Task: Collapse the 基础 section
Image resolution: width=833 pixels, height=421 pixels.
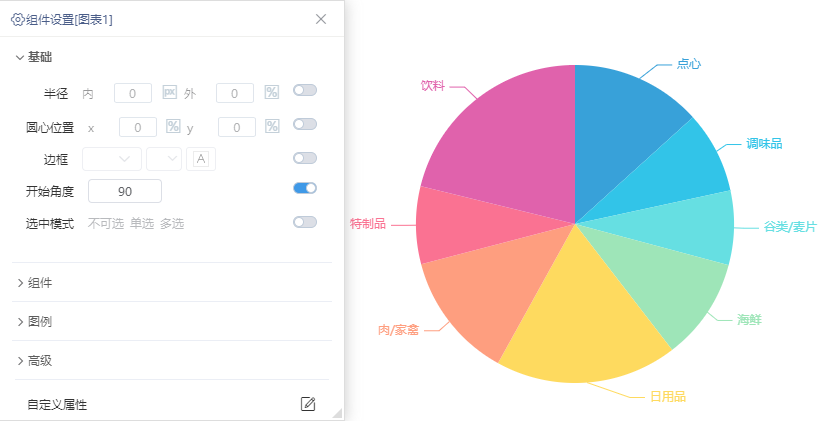Action: click(x=34, y=57)
